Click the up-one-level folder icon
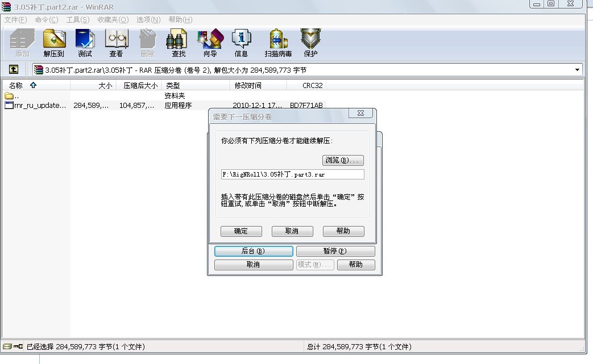Viewport: 593px width, 364px height. [14, 69]
